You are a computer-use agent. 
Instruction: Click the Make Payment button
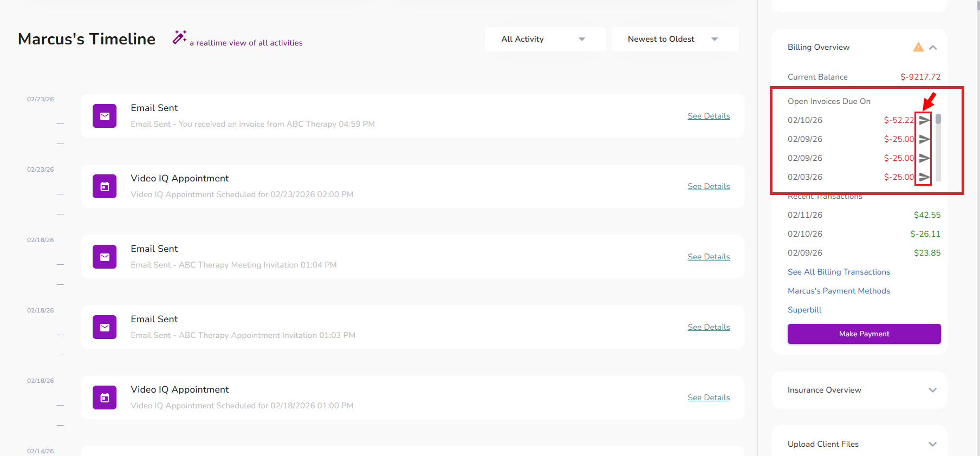864,334
